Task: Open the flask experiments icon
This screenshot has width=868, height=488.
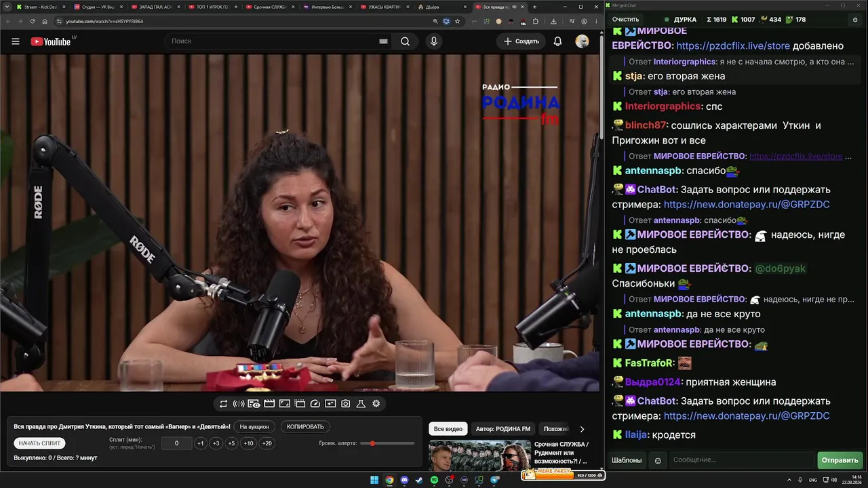Action: pos(361,404)
